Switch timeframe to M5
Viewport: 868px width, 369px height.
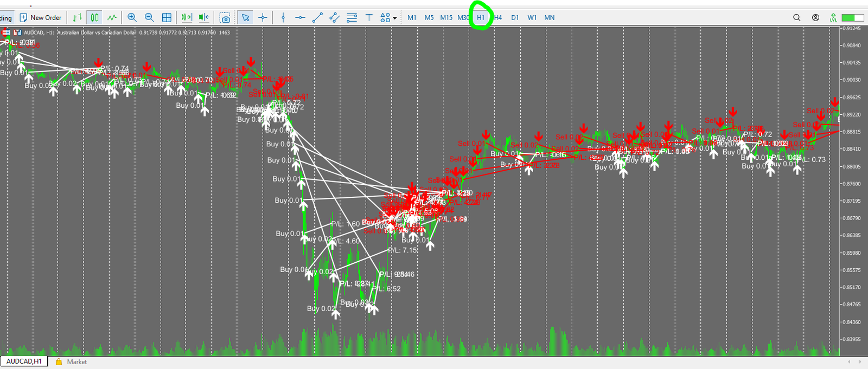pos(429,17)
